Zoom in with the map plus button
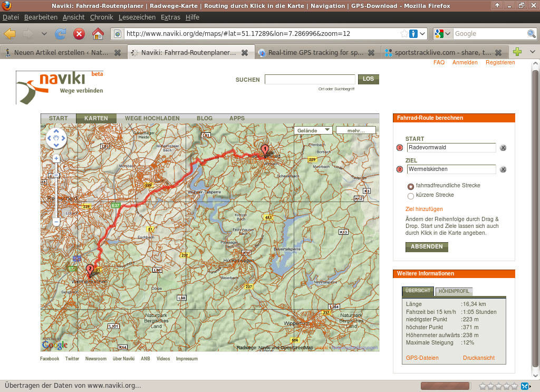Viewport: 540px width, 392px height. [56, 158]
